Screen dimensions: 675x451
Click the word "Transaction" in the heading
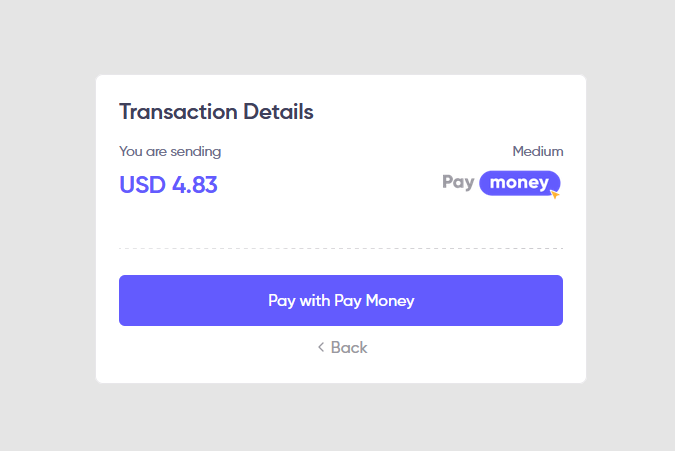click(x=178, y=112)
